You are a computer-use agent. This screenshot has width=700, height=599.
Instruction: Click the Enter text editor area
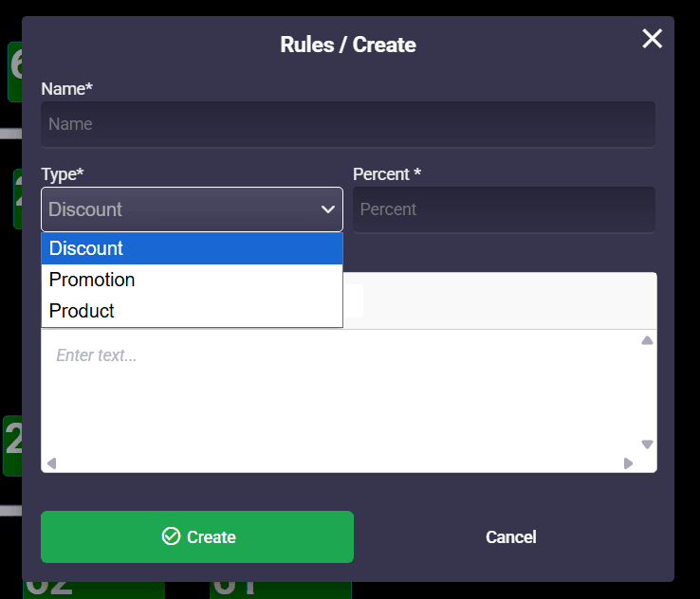(341, 398)
